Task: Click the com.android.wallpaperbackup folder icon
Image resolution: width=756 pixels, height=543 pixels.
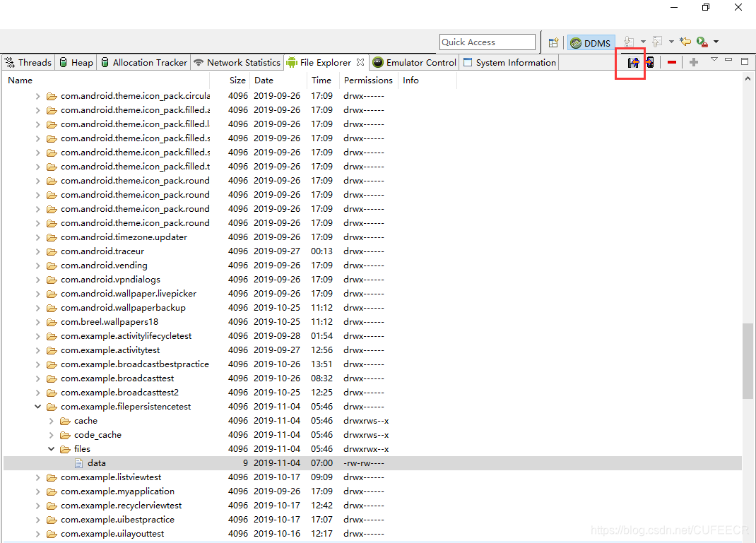Action: click(x=52, y=308)
